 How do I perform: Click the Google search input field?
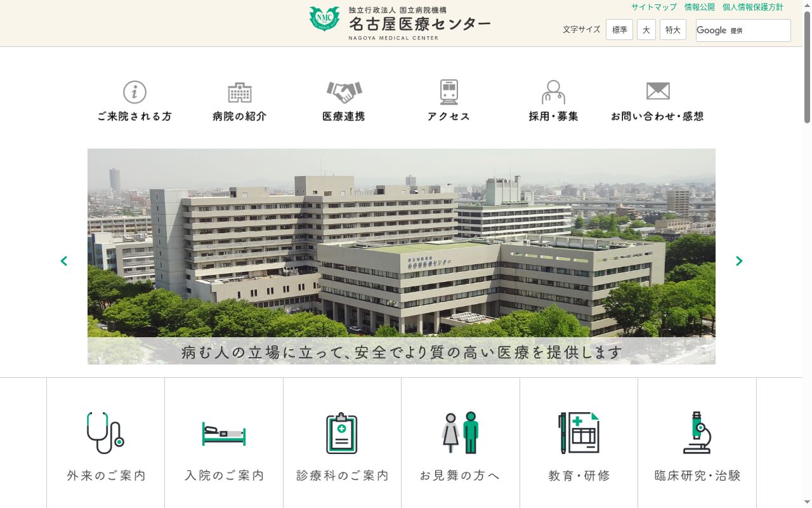[743, 30]
